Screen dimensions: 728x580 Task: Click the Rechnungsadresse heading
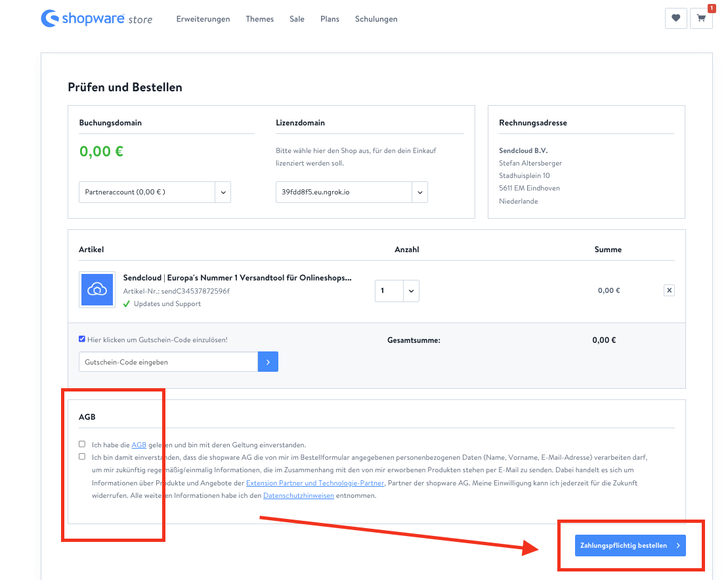coord(533,123)
